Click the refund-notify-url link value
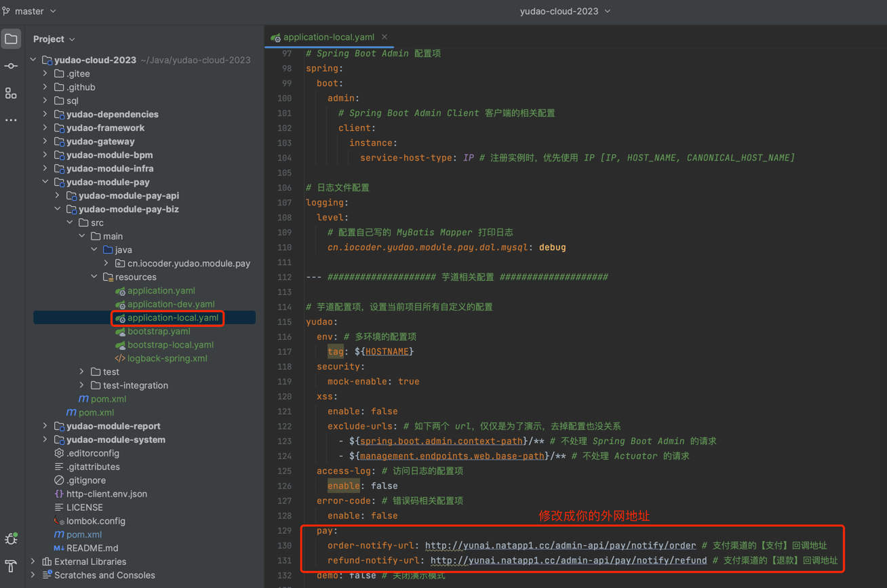Screen dimensions: 887x588 (x=568, y=560)
